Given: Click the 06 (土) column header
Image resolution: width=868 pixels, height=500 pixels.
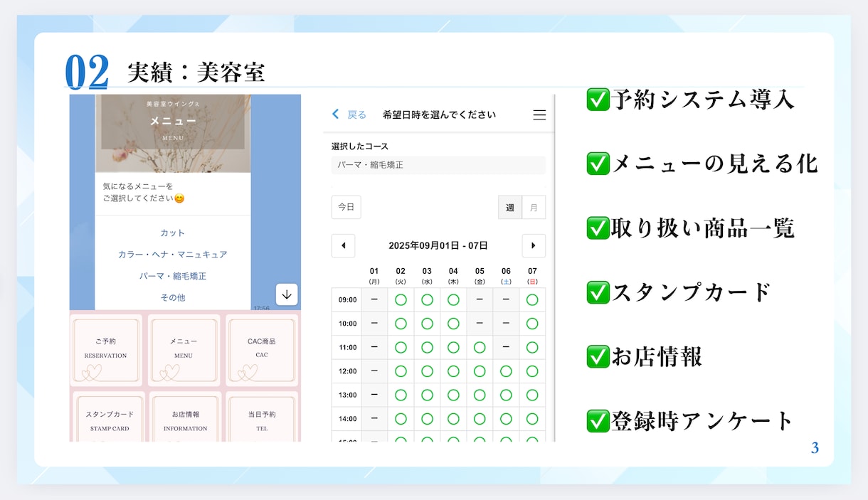Looking at the screenshot, I should pyautogui.click(x=506, y=275).
